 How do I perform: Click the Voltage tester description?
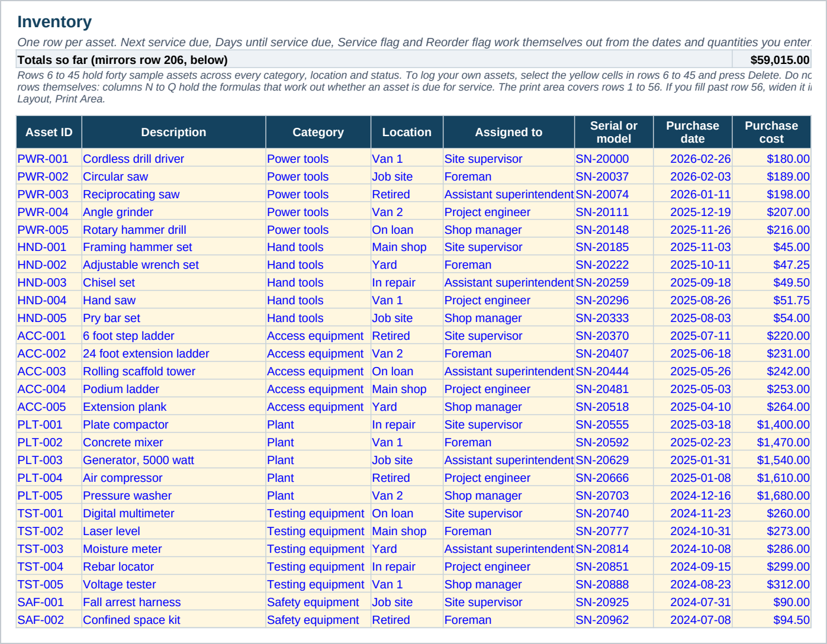[x=173, y=584]
